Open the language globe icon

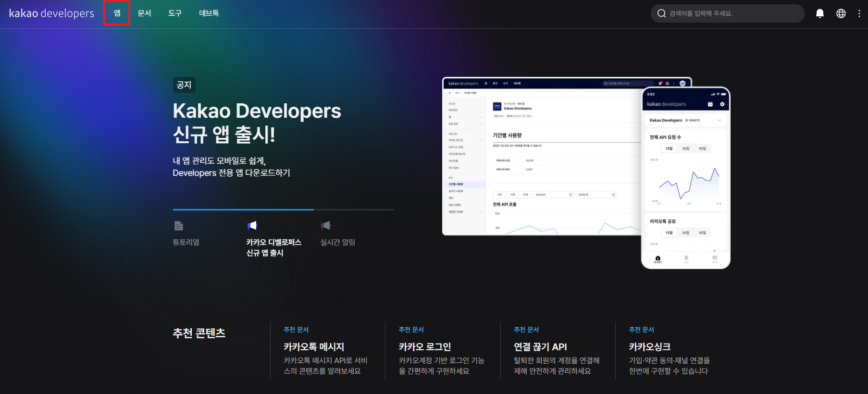[841, 13]
